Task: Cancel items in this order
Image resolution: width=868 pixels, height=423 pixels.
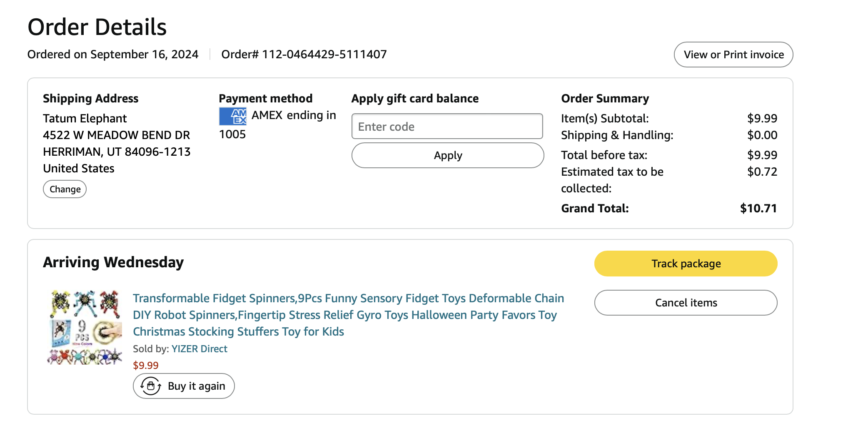Action: 686,303
